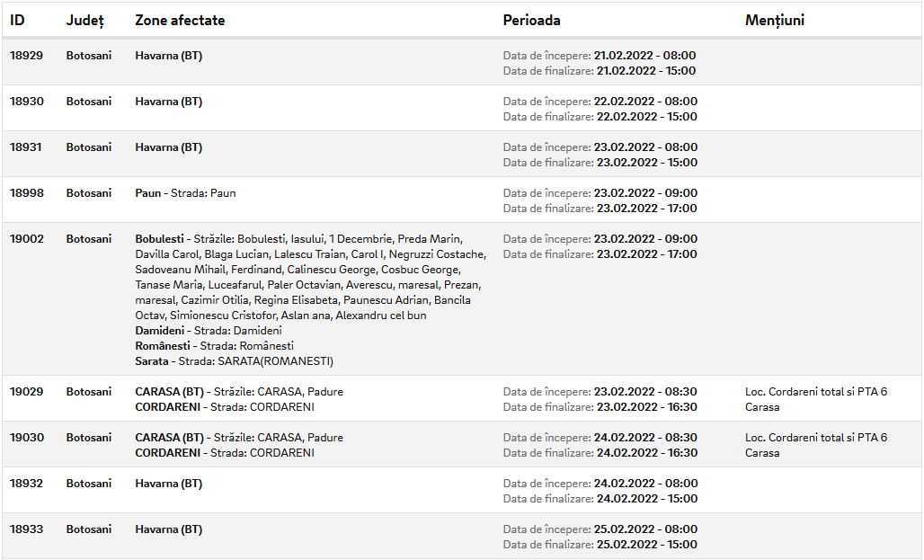The width and height of the screenshot is (924, 560).
Task: Select outage ID 18930
Action: click(27, 102)
